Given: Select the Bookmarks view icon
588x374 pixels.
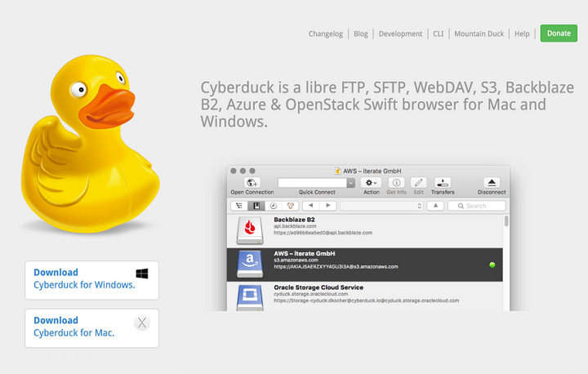Looking at the screenshot, I should point(256,206).
